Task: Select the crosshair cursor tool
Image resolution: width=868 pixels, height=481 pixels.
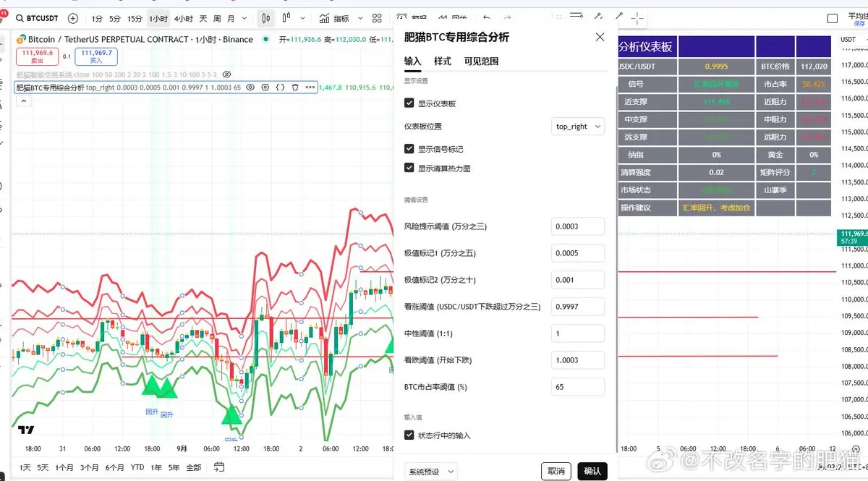Action: click(x=637, y=17)
